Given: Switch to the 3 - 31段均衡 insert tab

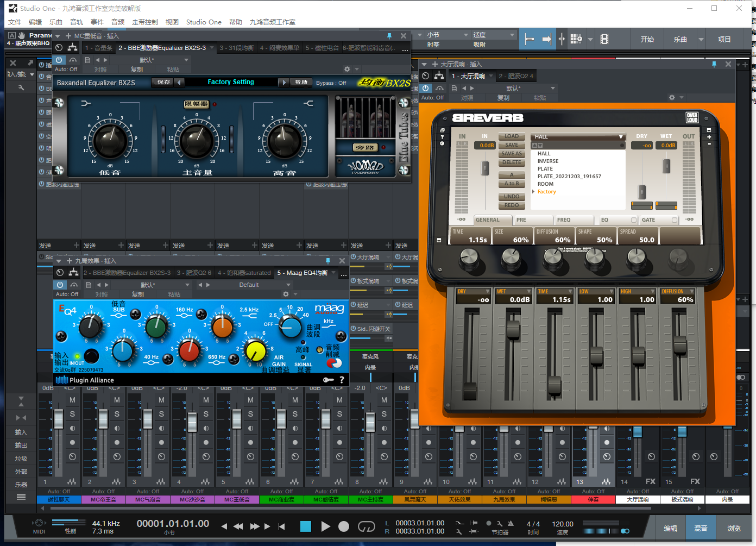Looking at the screenshot, I should click(236, 48).
